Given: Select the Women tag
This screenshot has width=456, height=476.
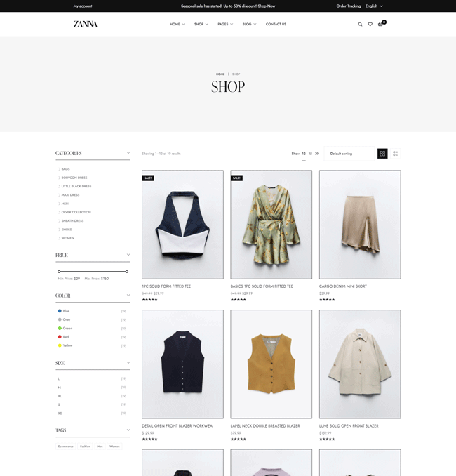Looking at the screenshot, I should pos(114,447).
